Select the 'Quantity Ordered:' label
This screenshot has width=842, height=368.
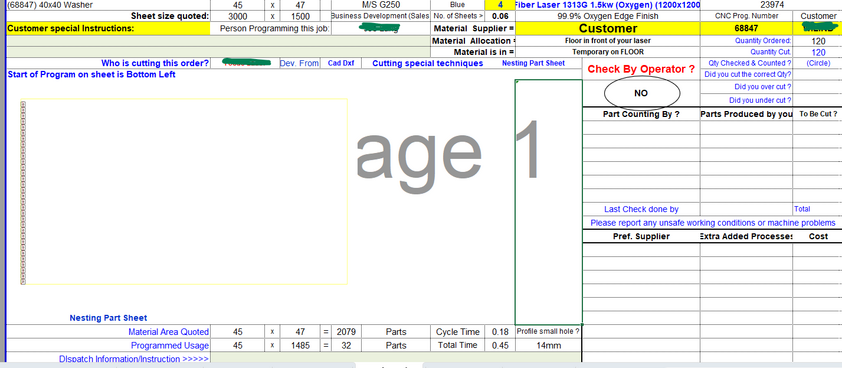coord(763,41)
